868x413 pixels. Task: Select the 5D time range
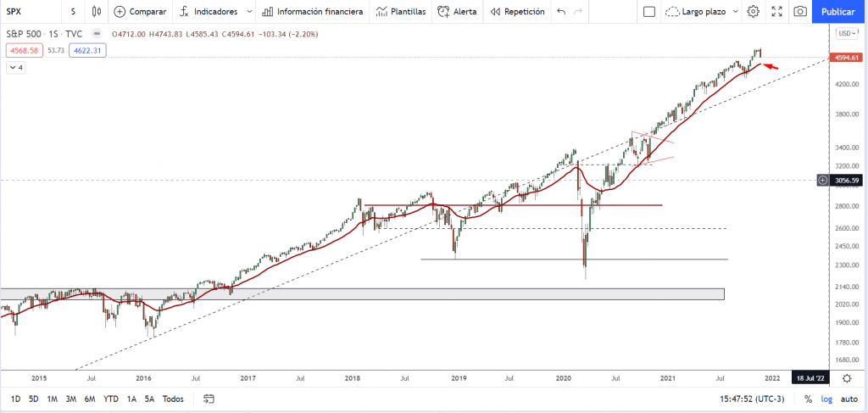(x=34, y=399)
